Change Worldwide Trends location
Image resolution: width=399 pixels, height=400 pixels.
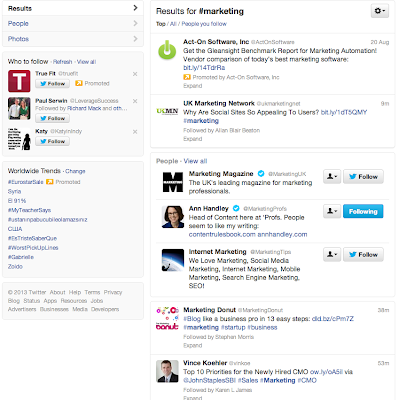click(x=75, y=171)
